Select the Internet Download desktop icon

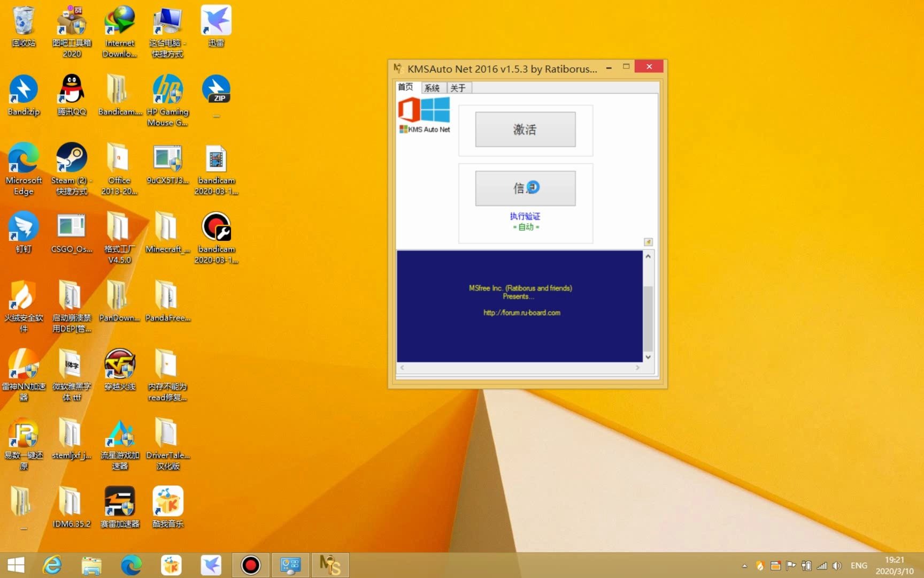point(120,32)
